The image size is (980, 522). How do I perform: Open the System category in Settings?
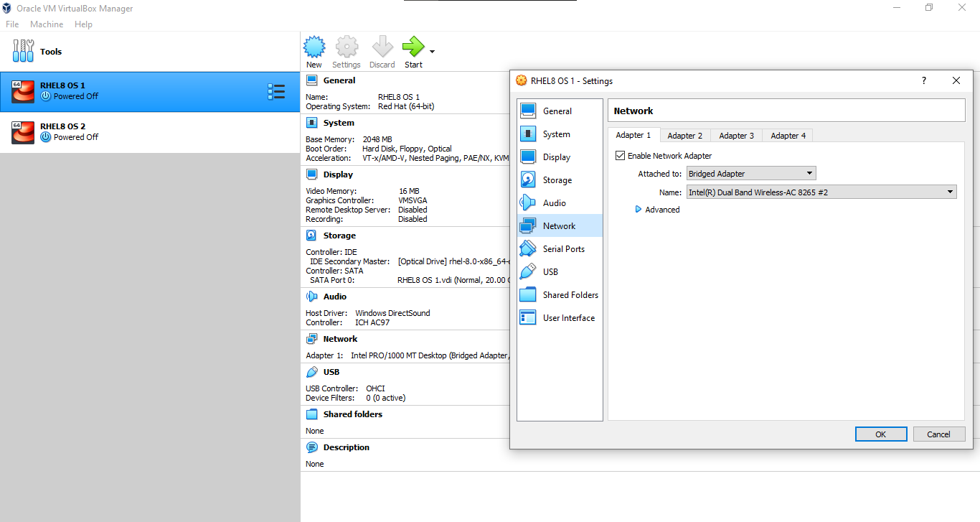560,134
